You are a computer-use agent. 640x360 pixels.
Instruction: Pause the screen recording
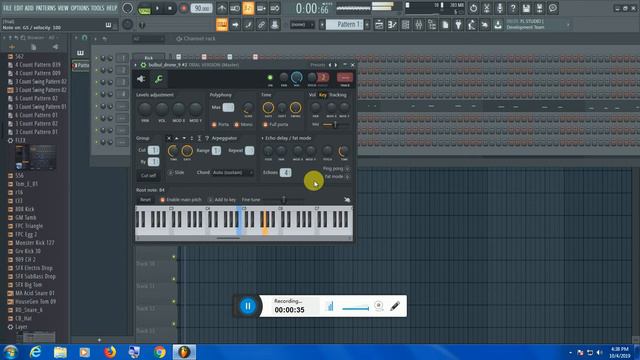point(248,306)
